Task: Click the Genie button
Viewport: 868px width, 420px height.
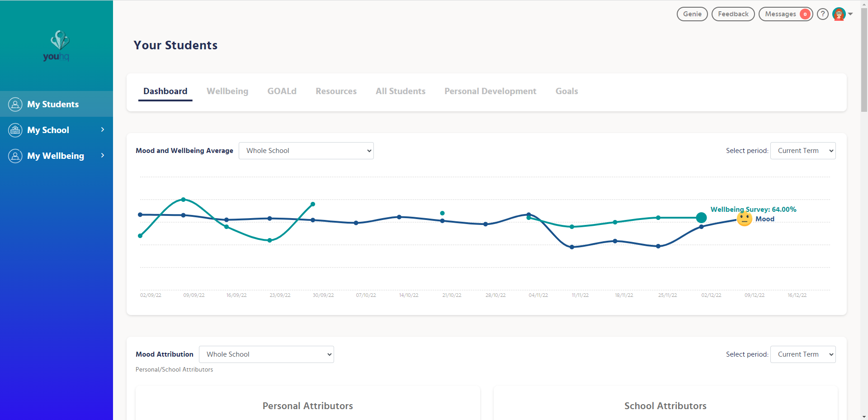Action: 692,14
